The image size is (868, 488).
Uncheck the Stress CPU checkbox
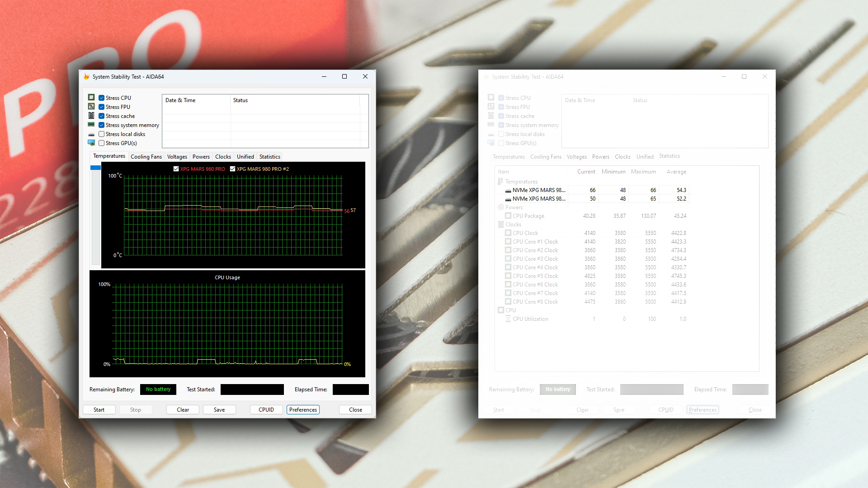[102, 98]
